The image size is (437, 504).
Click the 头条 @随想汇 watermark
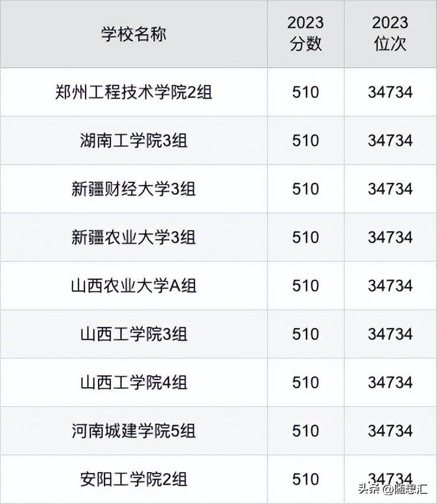coord(393,489)
